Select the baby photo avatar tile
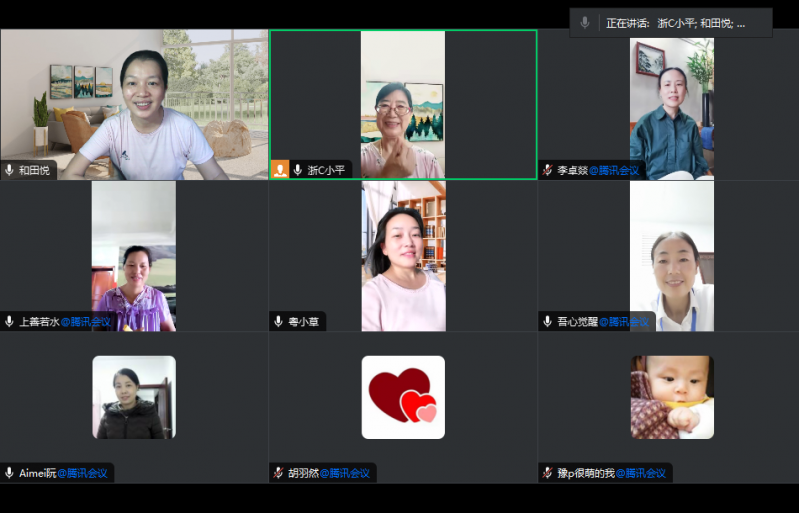Screen dimensions: 799x513 tap(672, 397)
